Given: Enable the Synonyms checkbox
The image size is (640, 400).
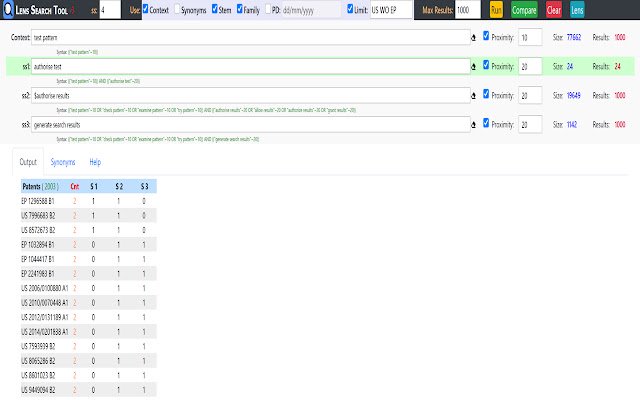Looking at the screenshot, I should tap(177, 9).
